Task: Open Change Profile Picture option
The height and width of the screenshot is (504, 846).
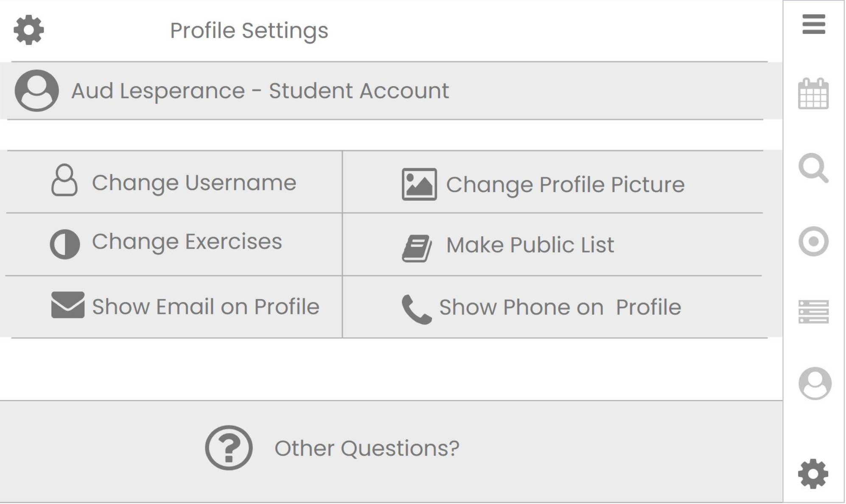Action: 565,185
